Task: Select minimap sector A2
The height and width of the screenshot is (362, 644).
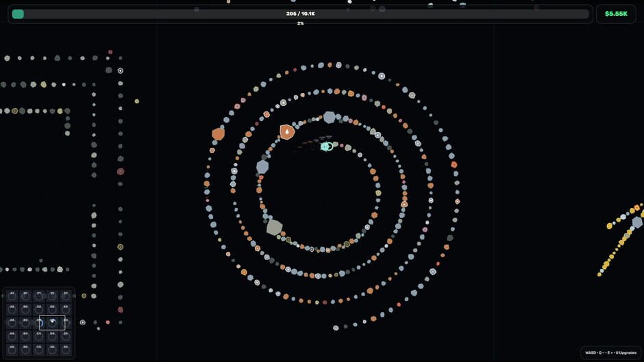Action: click(x=12, y=309)
